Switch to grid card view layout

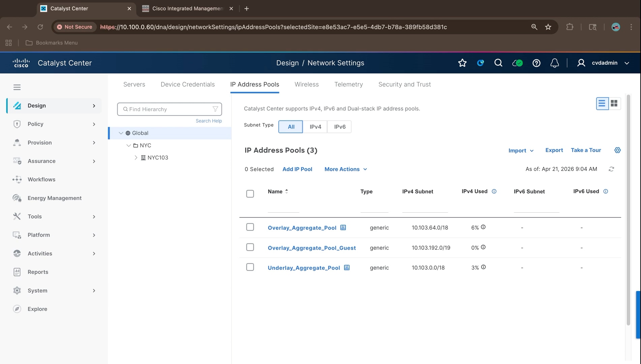point(614,103)
